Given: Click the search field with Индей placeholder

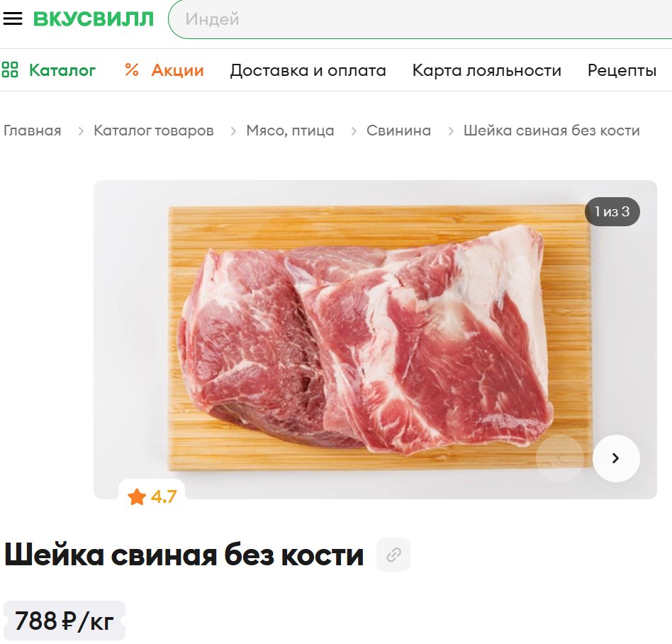Looking at the screenshot, I should click(420, 19).
